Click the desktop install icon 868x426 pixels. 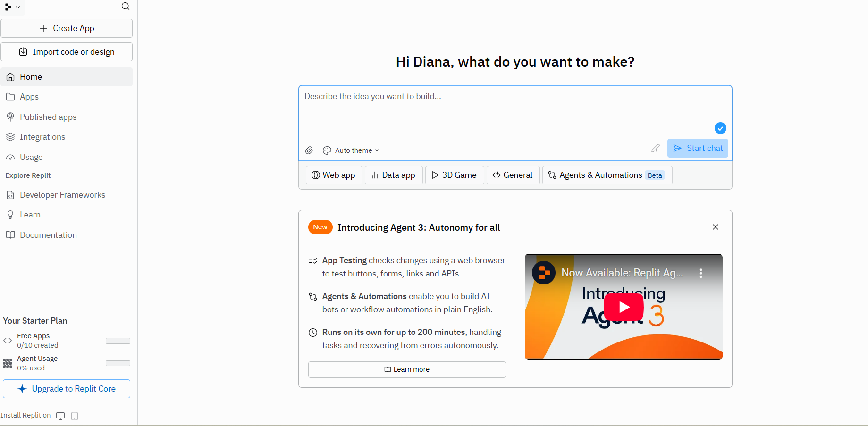[x=60, y=416]
